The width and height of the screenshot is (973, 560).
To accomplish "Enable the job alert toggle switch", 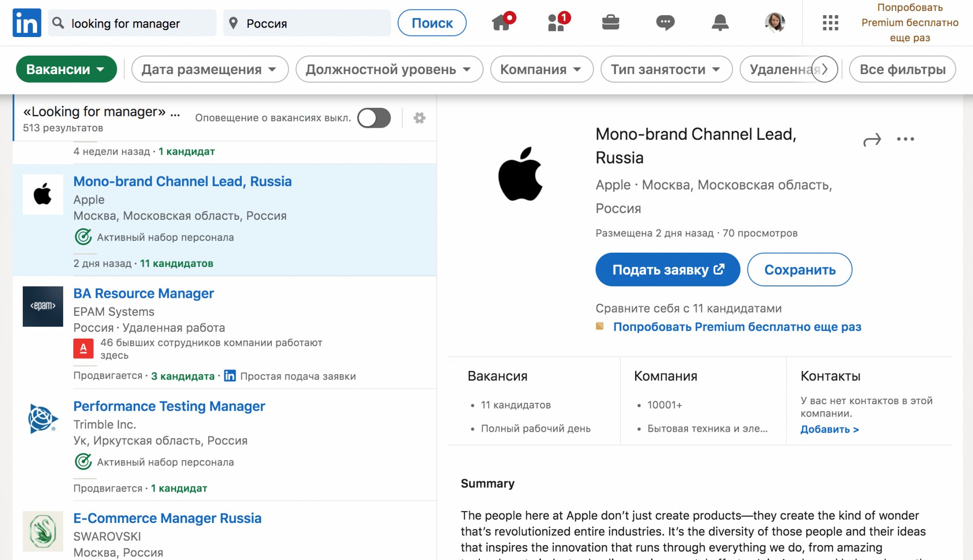I will click(x=374, y=118).
